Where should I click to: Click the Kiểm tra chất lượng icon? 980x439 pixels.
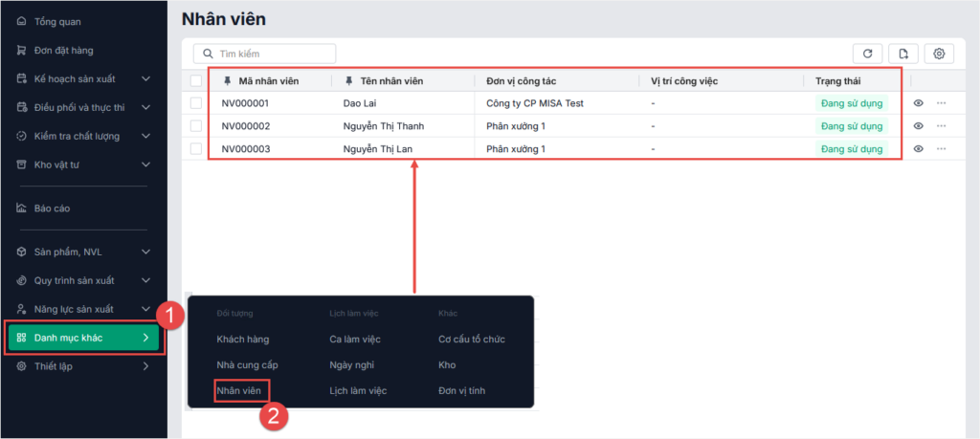(x=21, y=136)
